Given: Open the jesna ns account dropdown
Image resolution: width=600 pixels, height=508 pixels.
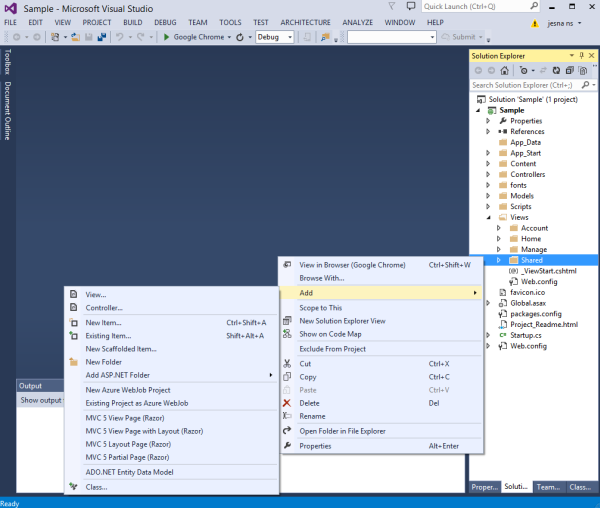Looking at the screenshot, I should tap(564, 23).
